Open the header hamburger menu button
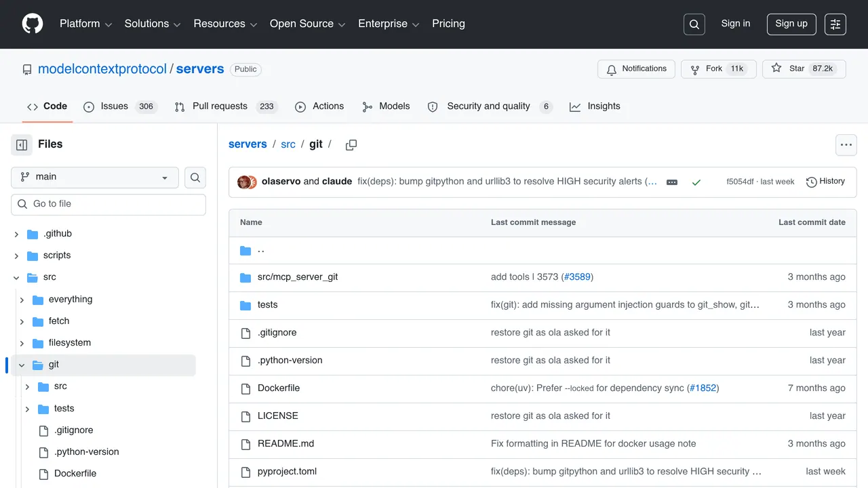The image size is (868, 488). point(835,24)
